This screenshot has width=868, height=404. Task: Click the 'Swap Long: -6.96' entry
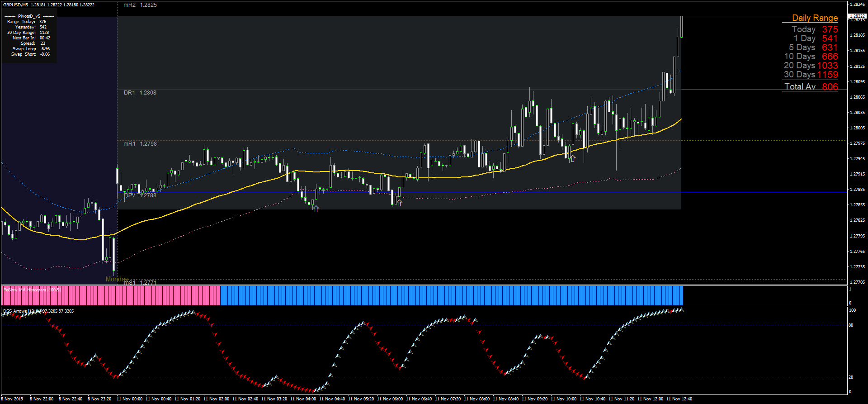(31, 49)
